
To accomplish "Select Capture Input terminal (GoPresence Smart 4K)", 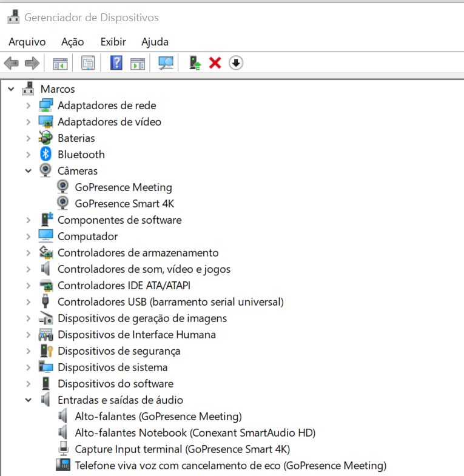I will coord(183,449).
